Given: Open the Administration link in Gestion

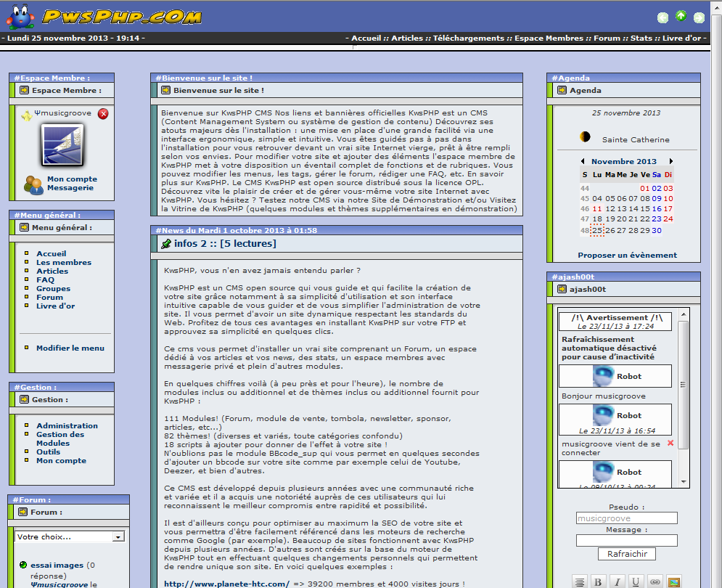Looking at the screenshot, I should coord(67,425).
